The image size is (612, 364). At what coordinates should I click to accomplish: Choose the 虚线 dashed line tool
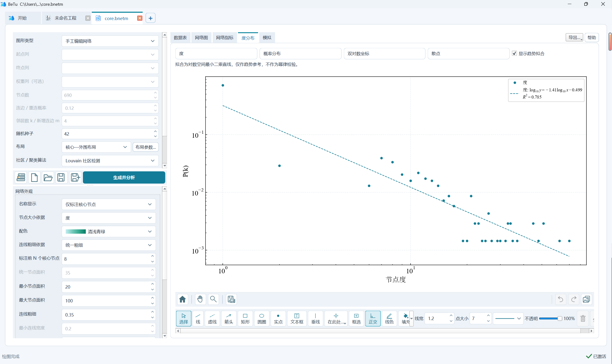point(212,318)
